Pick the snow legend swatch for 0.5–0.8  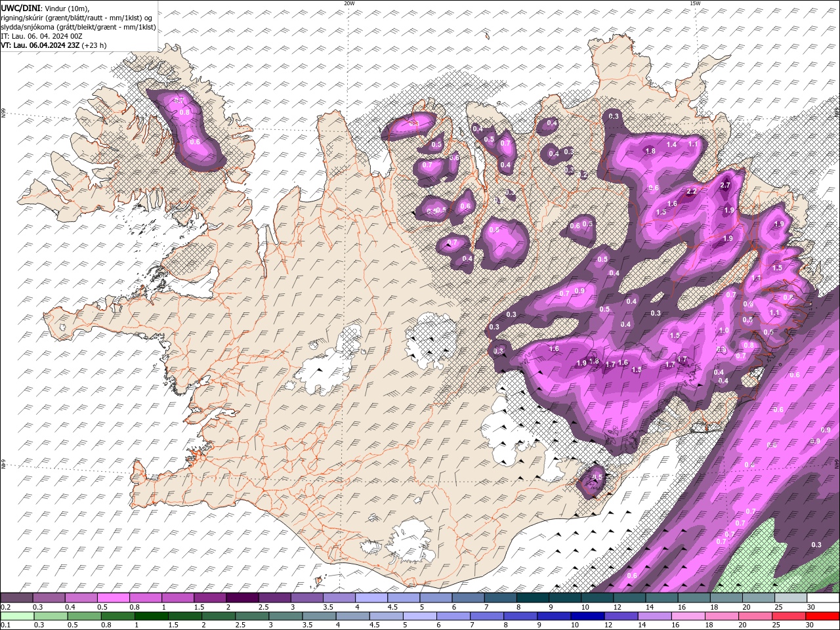(113, 598)
